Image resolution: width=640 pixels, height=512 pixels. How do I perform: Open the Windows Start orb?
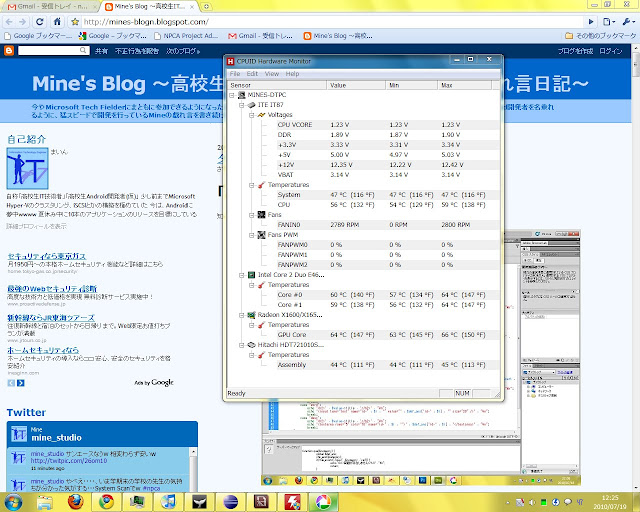point(13,502)
